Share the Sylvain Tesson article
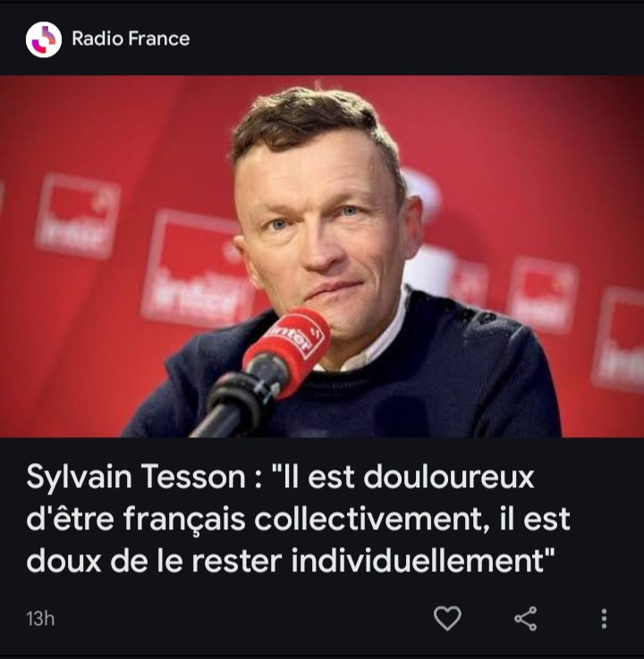The image size is (644, 659). click(x=525, y=619)
